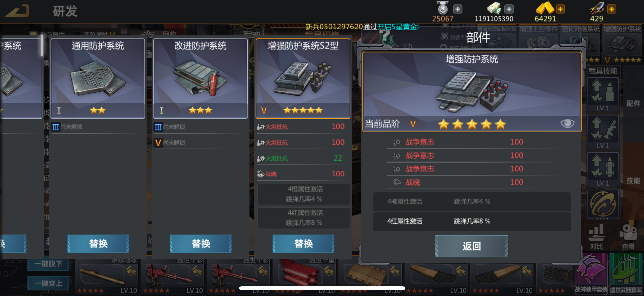Add rockets via plus next to 429
The width and height of the screenshot is (644, 296).
pyautogui.click(x=612, y=9)
